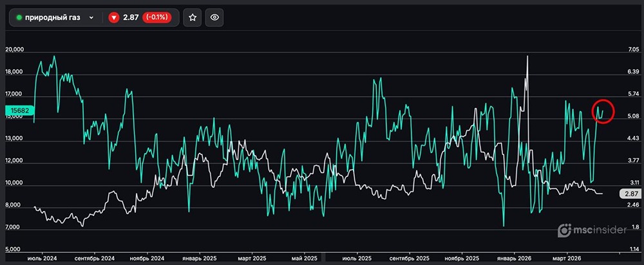Click the mscinsider logo icon
The image size is (644, 265).
(565, 230)
